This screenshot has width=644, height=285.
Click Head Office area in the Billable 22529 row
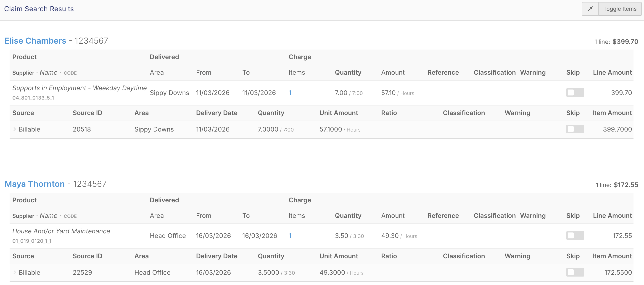[x=153, y=272]
